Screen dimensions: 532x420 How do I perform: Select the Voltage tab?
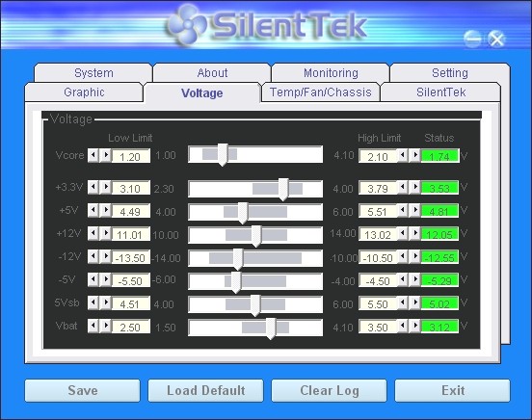point(202,92)
